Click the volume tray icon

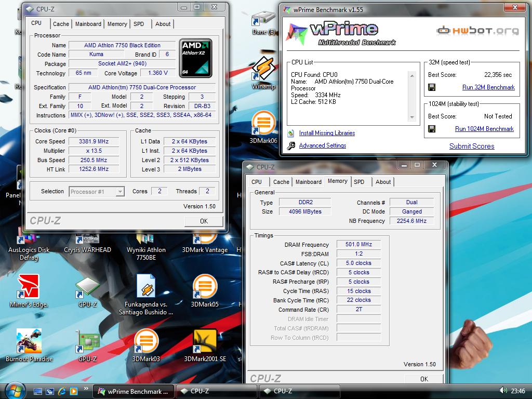click(503, 391)
